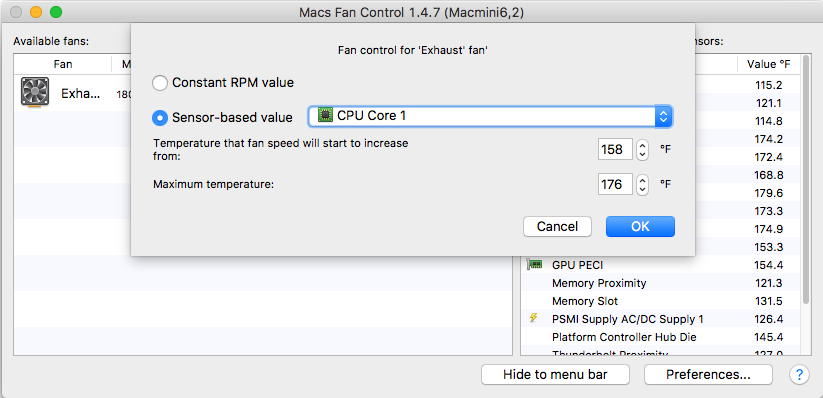Image resolution: width=823 pixels, height=398 pixels.
Task: Click the Value °F column header
Action: (x=769, y=64)
